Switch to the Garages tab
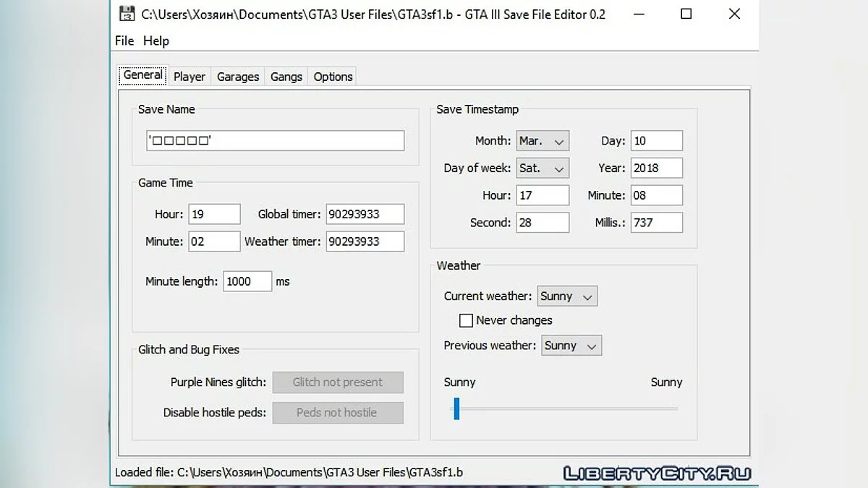 (238, 77)
